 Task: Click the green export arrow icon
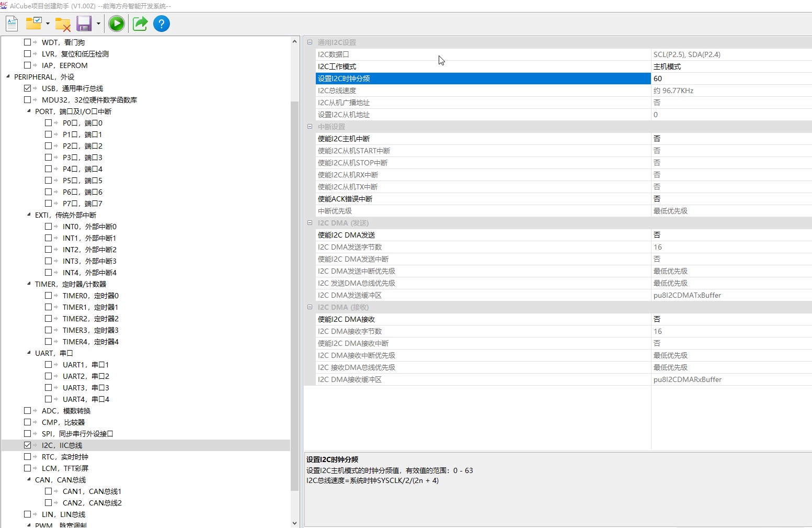pos(140,24)
